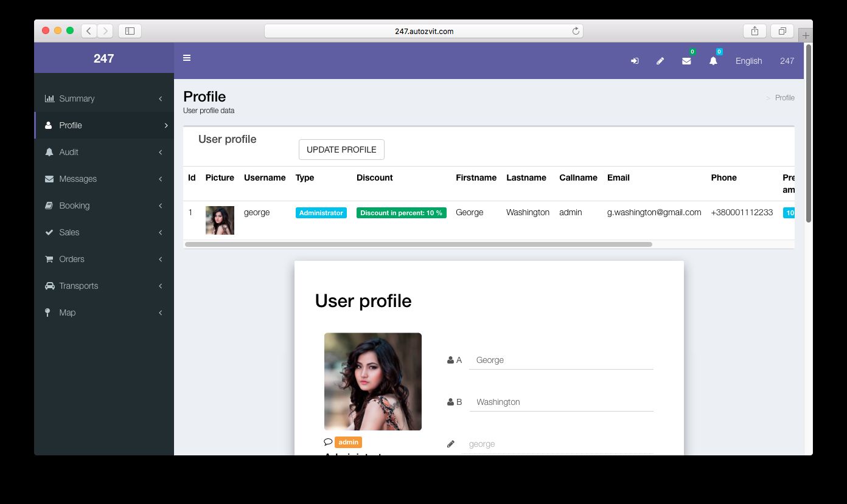
Task: Expand the Summary menu chevron
Action: [x=161, y=98]
